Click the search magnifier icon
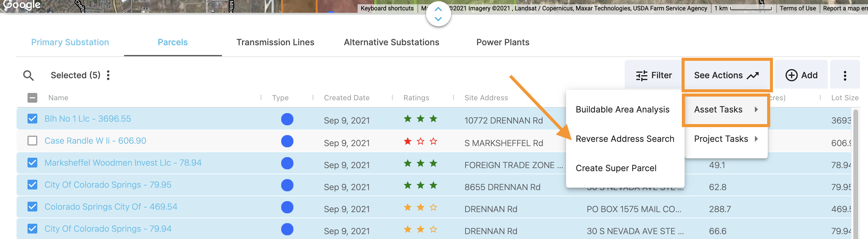Viewport: 868px width, 239px height. [x=29, y=75]
